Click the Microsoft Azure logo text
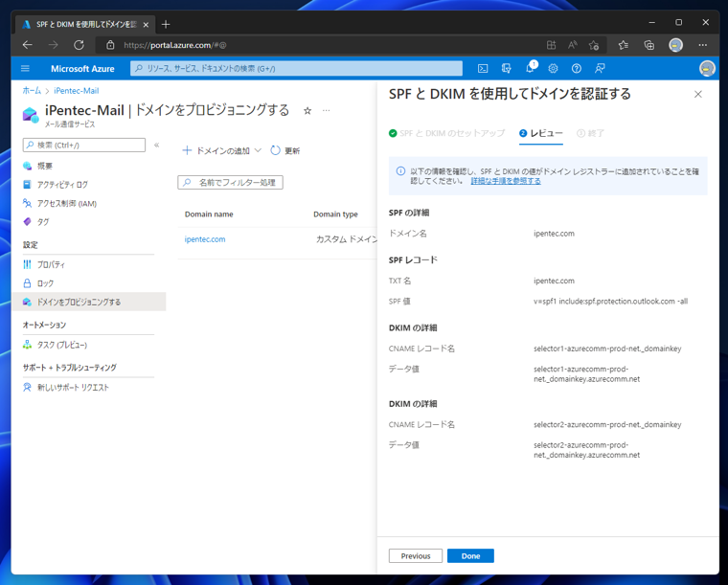 pyautogui.click(x=82, y=69)
